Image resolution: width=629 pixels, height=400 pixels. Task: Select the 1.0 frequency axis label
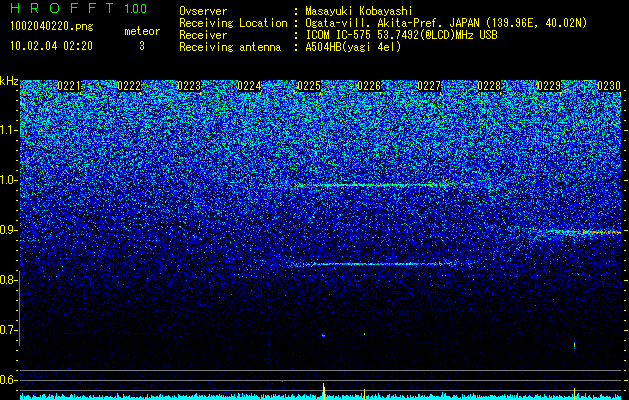pos(6,180)
